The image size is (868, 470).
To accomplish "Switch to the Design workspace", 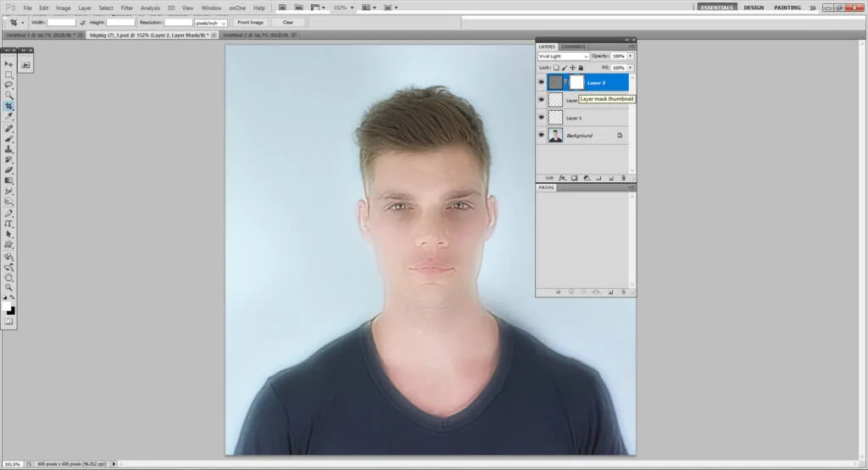I will pos(754,8).
